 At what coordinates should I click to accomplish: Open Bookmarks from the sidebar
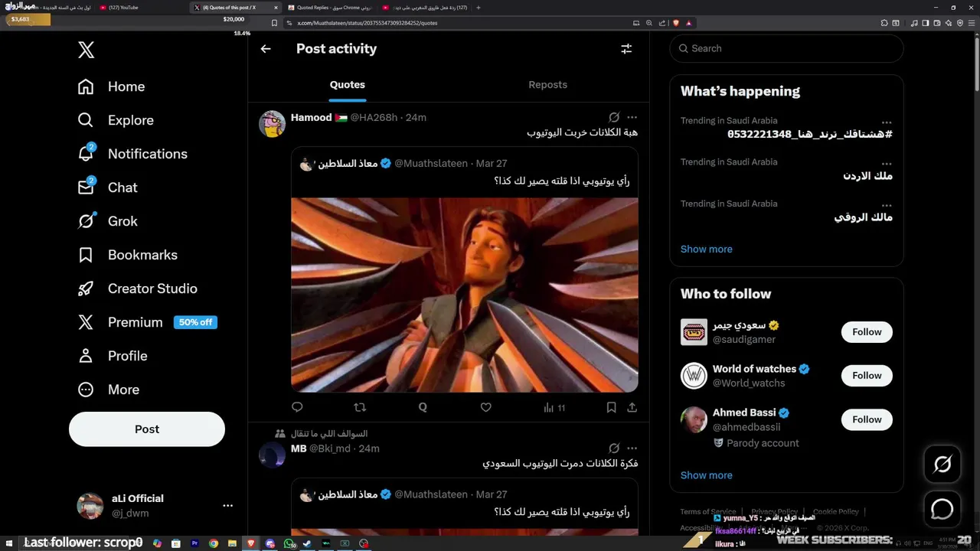tap(127, 255)
